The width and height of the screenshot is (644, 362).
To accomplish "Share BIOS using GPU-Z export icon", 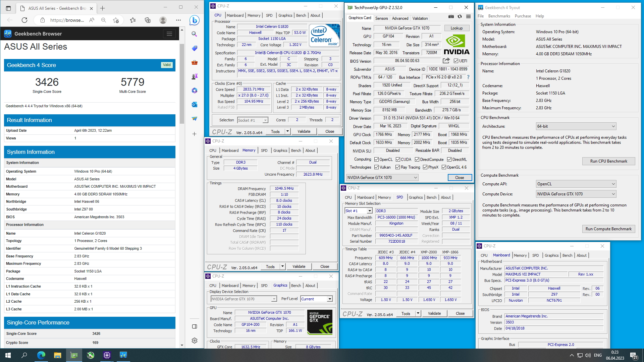I will tap(446, 61).
